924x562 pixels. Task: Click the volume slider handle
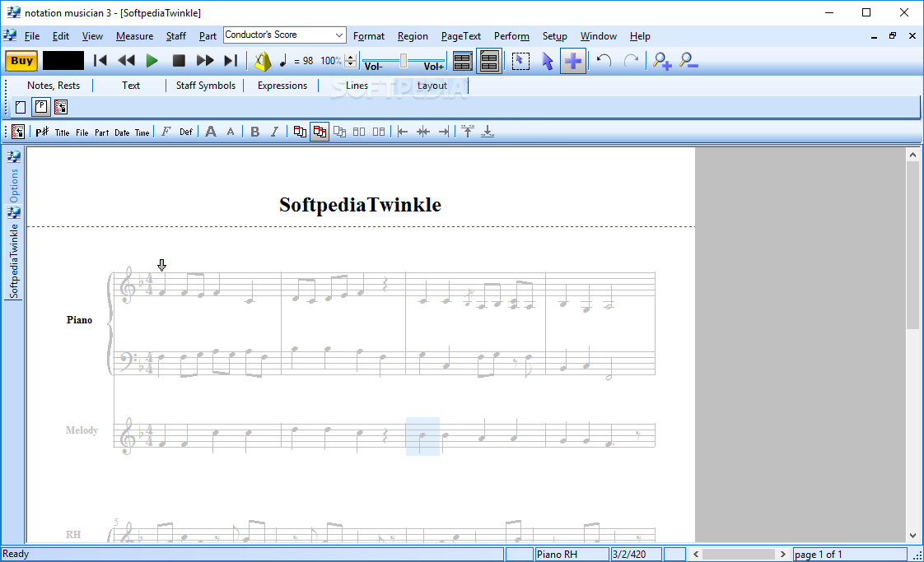[x=404, y=60]
